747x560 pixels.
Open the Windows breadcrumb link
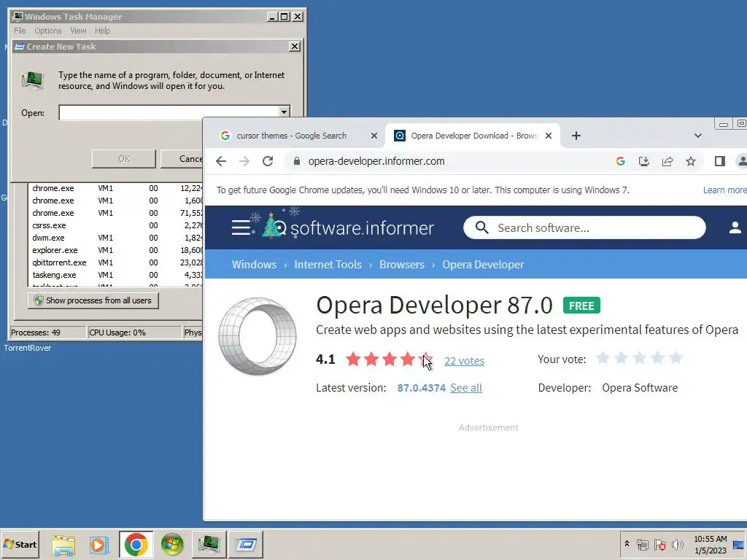(x=254, y=264)
